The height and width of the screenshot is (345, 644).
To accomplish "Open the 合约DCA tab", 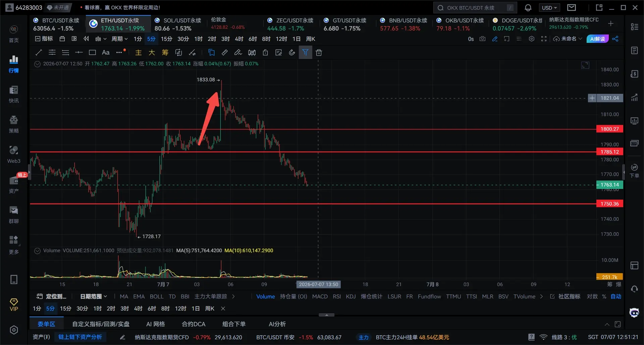I will point(194,324).
